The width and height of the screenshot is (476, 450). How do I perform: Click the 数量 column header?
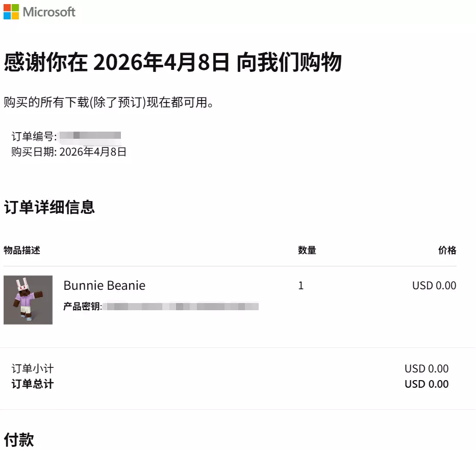click(307, 250)
